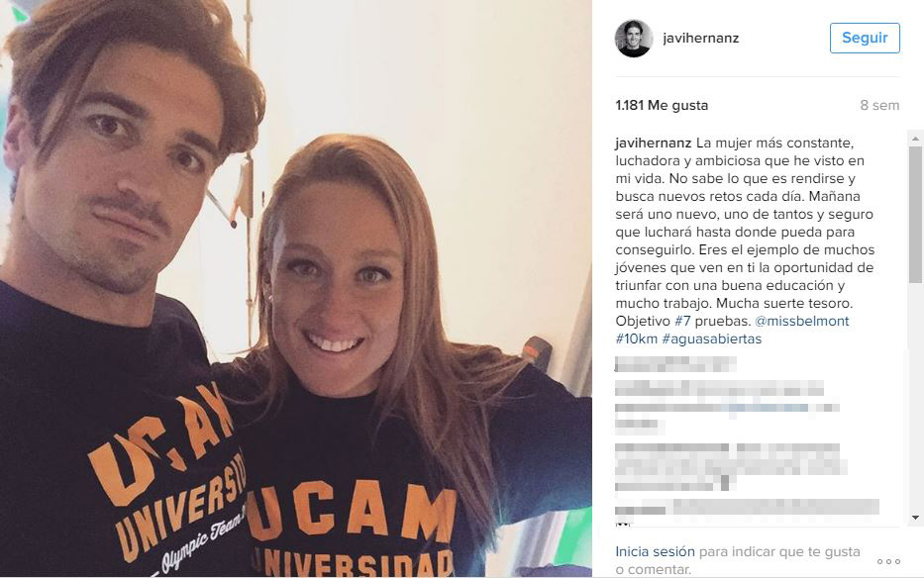Viewport: 924px width, 578px height.
Task: Click the scrollbar down arrow in comments
Action: point(915,518)
